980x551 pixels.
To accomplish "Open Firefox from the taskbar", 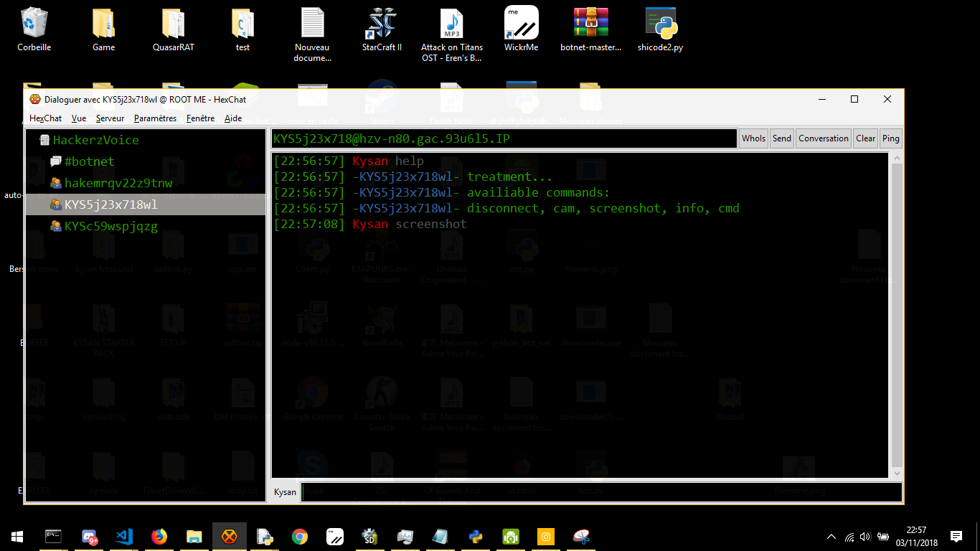I will [159, 537].
